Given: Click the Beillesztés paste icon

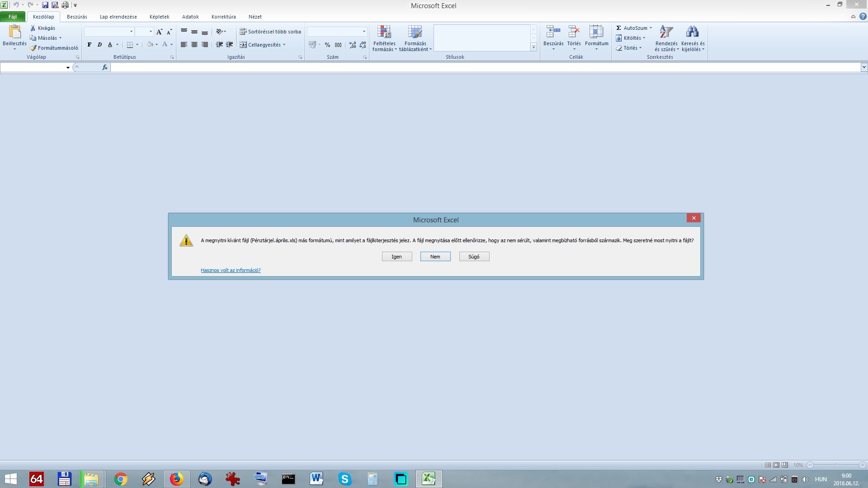Looking at the screenshot, I should click(x=14, y=32).
